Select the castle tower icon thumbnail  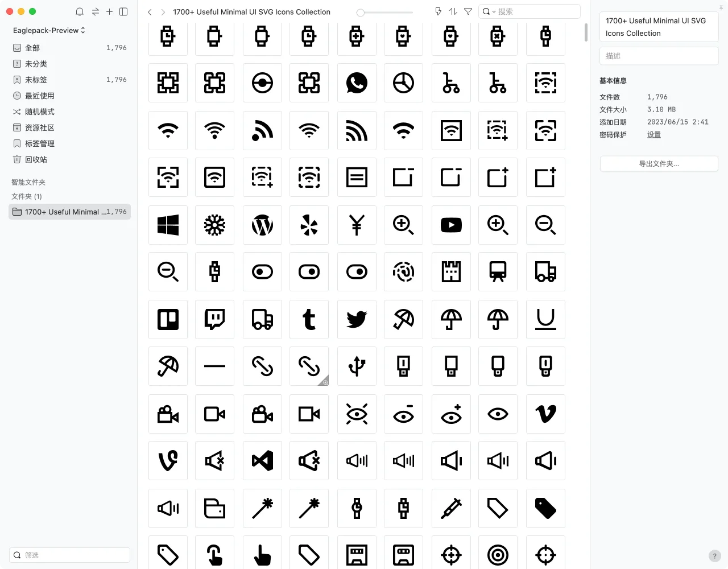(451, 272)
